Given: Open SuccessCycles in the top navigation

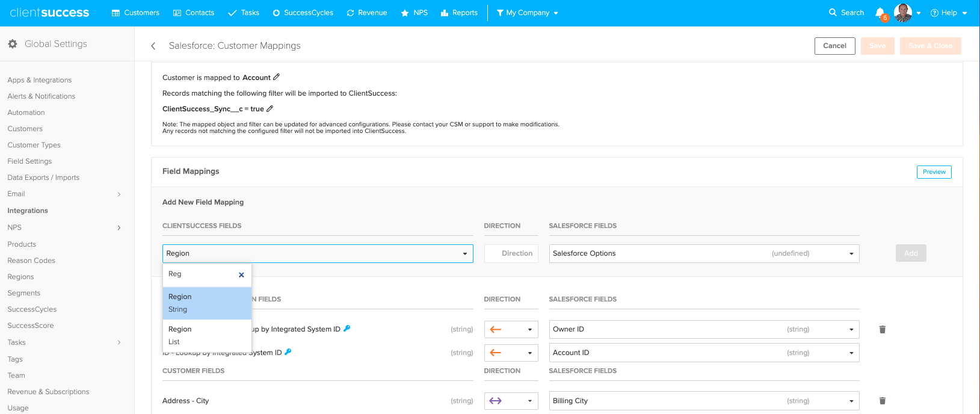Looking at the screenshot, I should click(303, 13).
